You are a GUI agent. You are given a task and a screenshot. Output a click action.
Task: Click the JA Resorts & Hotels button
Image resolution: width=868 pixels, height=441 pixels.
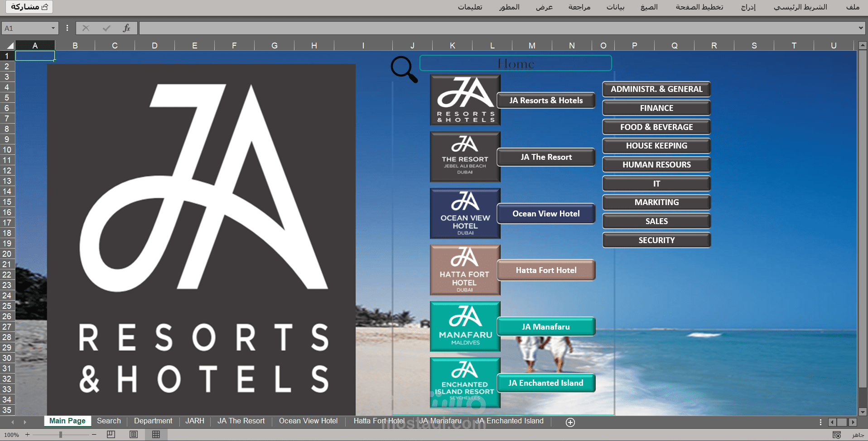click(x=546, y=101)
